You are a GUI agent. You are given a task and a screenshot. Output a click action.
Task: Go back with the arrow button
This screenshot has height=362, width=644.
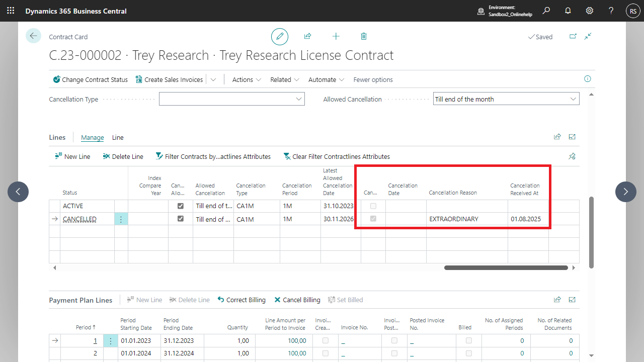click(x=33, y=36)
